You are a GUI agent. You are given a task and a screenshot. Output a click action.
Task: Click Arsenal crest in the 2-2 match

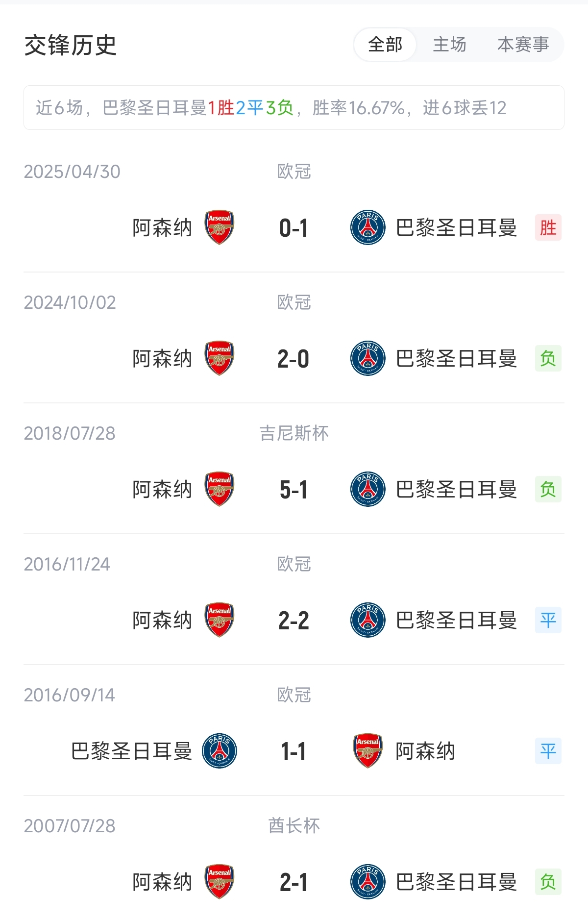click(x=219, y=620)
